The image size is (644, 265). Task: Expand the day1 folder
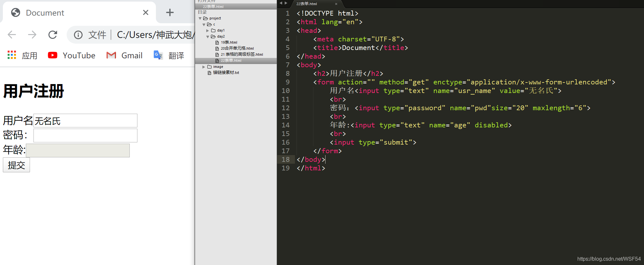coord(208,31)
